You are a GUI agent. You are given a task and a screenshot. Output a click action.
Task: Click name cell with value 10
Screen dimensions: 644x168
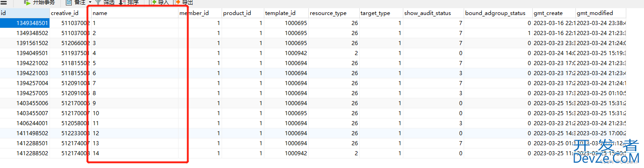[x=134, y=113]
